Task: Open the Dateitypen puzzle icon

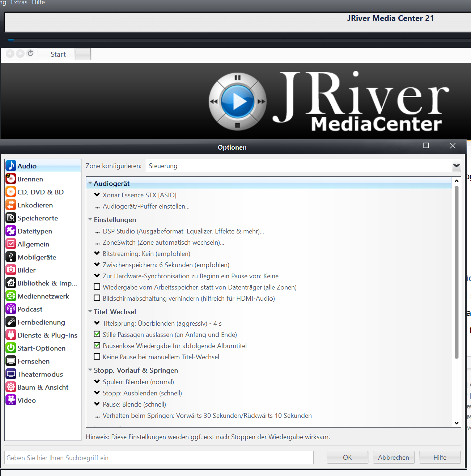Action: point(11,231)
